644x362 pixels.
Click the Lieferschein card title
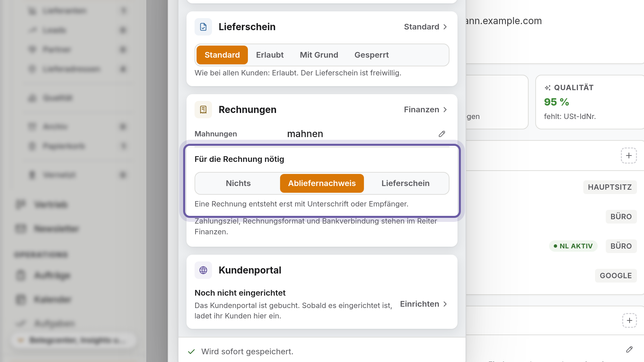[247, 27]
